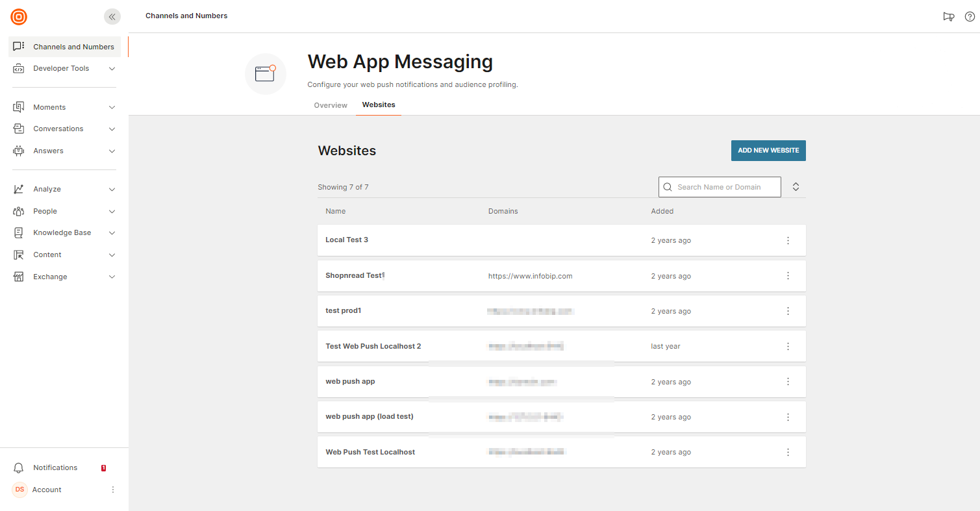Switch to the Overview tab

[x=331, y=105]
